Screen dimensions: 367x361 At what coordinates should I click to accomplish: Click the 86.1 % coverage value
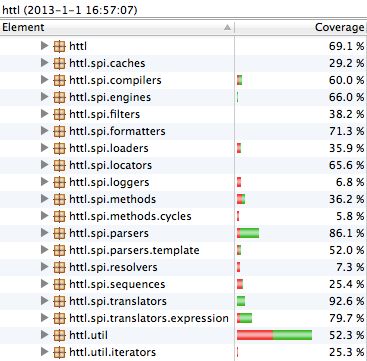click(x=346, y=233)
